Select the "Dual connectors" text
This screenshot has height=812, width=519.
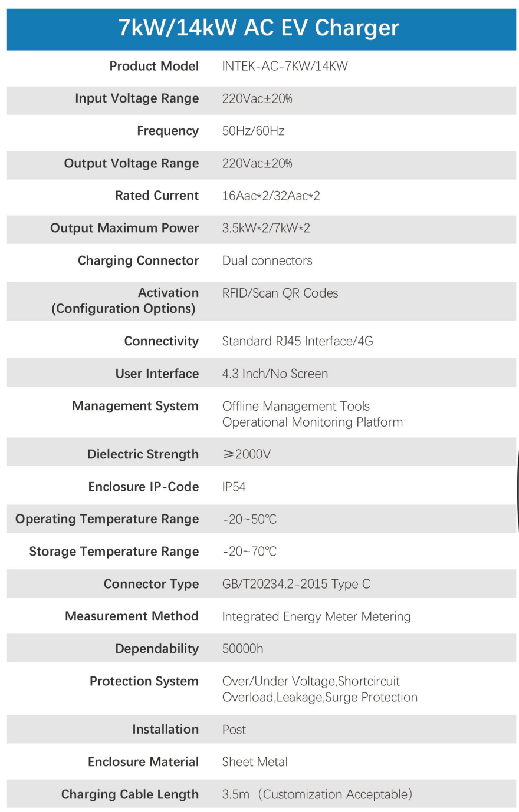coord(267,260)
